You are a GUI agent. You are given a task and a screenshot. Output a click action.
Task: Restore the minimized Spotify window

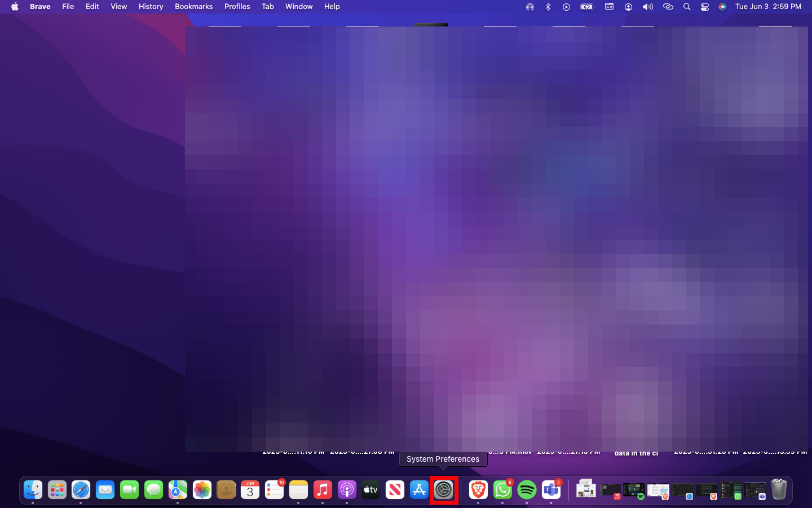[634, 491]
